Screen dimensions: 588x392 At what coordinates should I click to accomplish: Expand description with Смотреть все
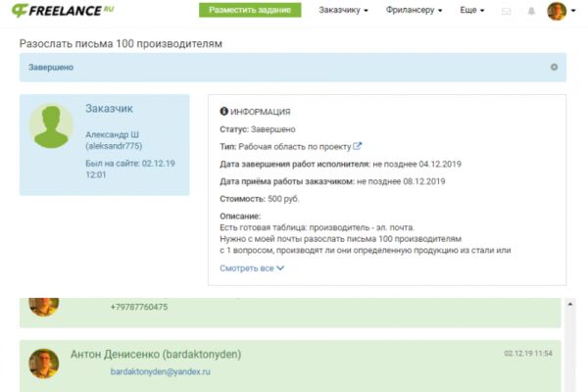coord(252,269)
